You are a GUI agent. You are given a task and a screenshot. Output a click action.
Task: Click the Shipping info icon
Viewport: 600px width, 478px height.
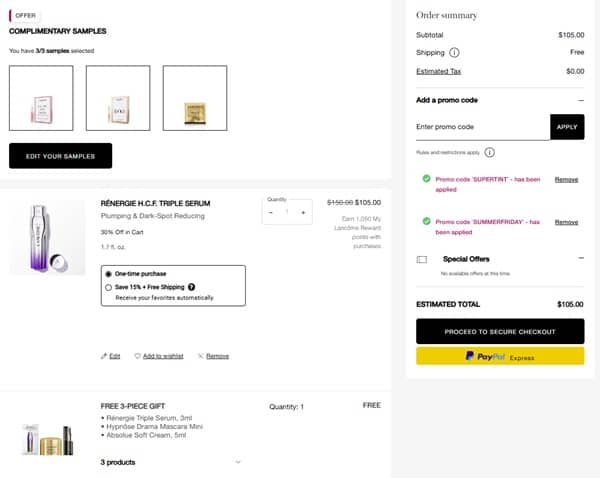coord(455,52)
